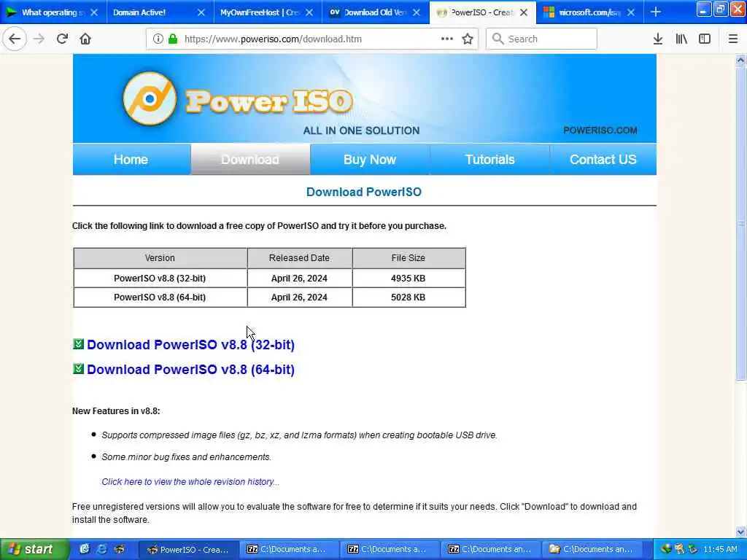The image size is (747, 560).
Task: Click 'New Features in v8.8:' heading
Action: click(116, 411)
